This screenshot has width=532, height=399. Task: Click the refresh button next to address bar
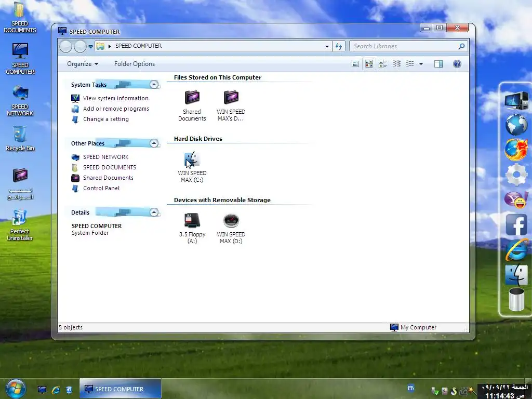[x=339, y=46]
